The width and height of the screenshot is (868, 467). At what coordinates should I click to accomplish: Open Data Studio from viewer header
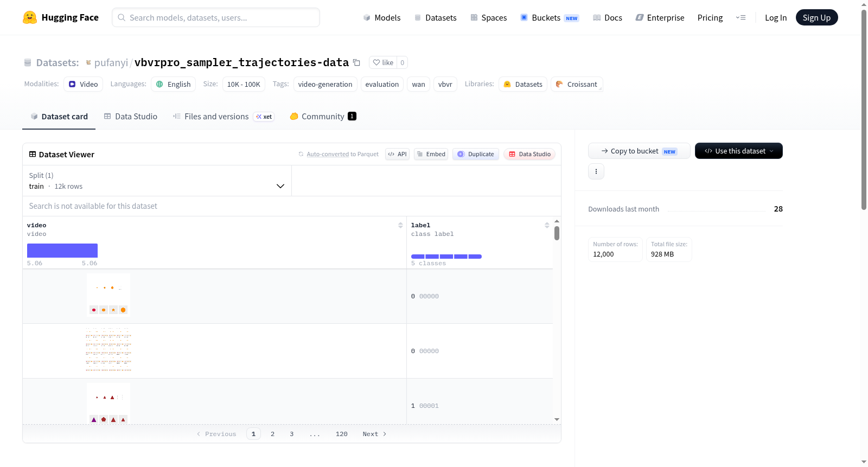(529, 154)
